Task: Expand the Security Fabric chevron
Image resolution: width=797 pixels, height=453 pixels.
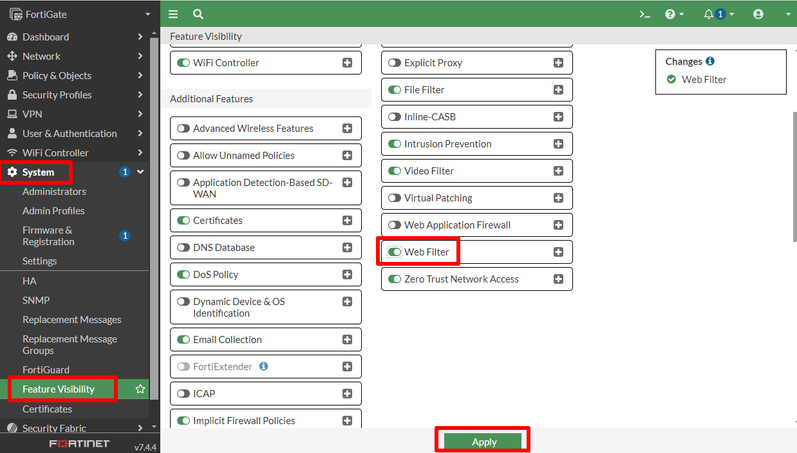Action: point(140,428)
